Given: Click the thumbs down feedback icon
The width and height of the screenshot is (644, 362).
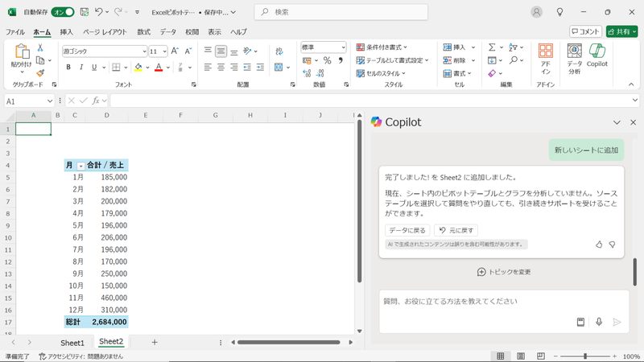Looking at the screenshot, I should click(x=613, y=245).
